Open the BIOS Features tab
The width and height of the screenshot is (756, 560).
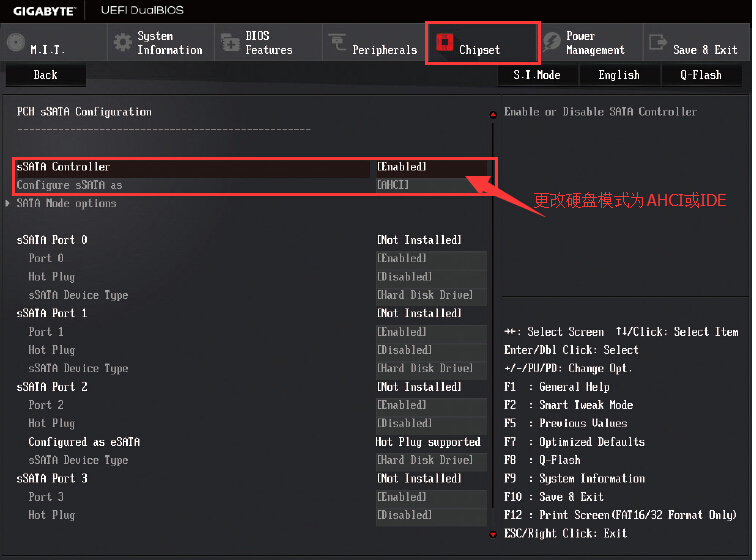click(x=269, y=42)
